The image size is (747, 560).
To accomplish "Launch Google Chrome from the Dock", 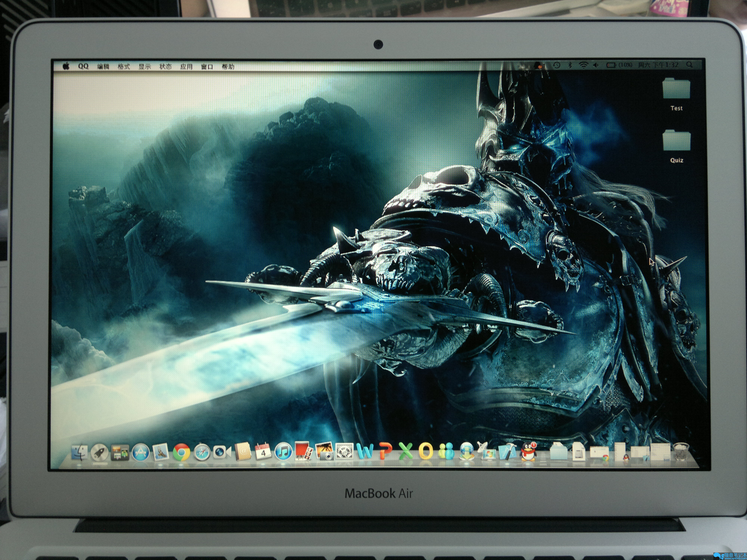I will click(181, 452).
